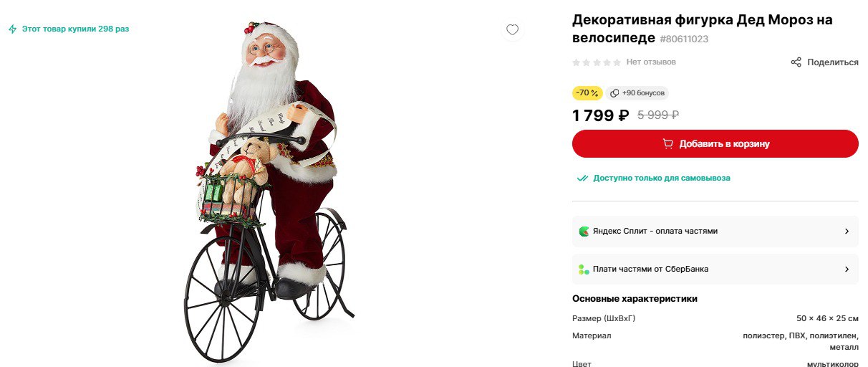Click the Яндекс Сплит logo icon
Screen dimensions: 868x367
(x=584, y=232)
